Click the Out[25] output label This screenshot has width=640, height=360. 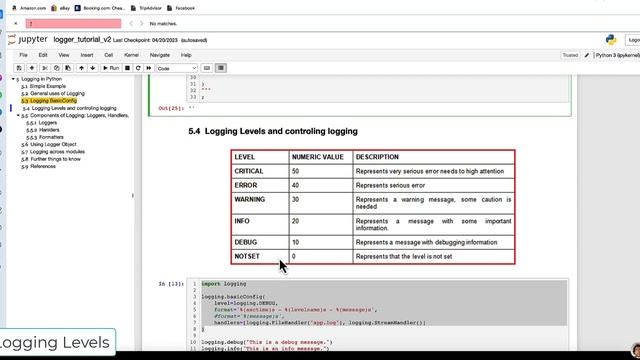click(x=171, y=108)
